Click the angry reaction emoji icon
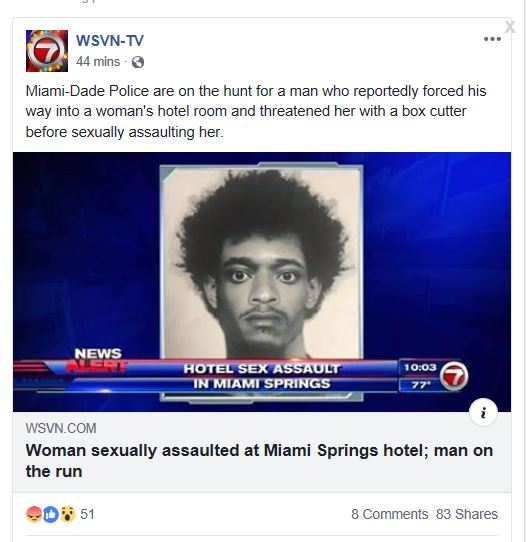 (x=34, y=514)
